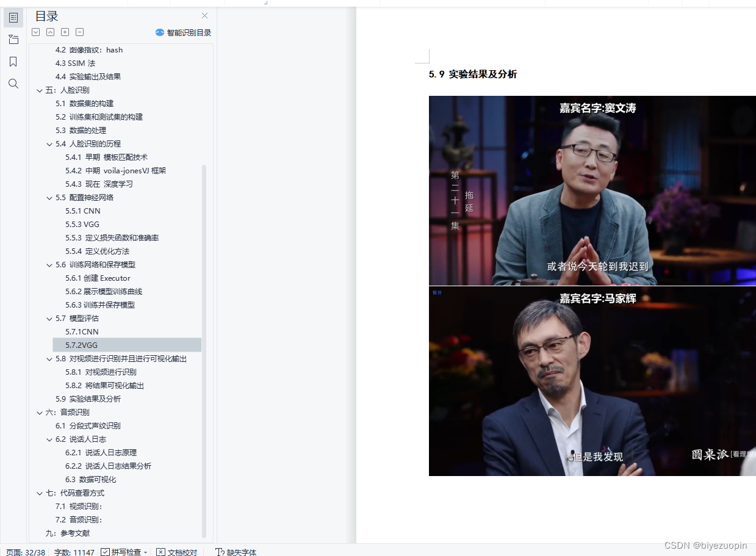Select highlighted 5.7.2VGG entry

tap(127, 345)
